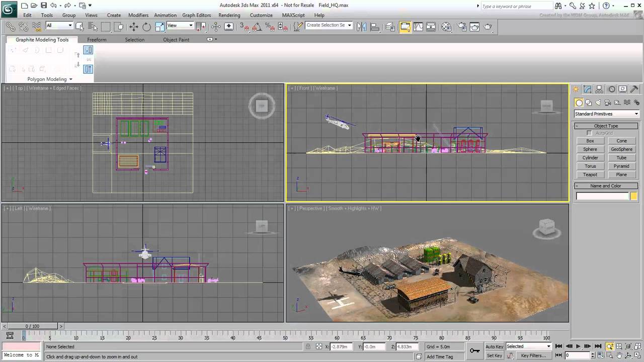Click the Align tool icon
Image resolution: width=644 pixels, height=362 pixels.
point(375,27)
